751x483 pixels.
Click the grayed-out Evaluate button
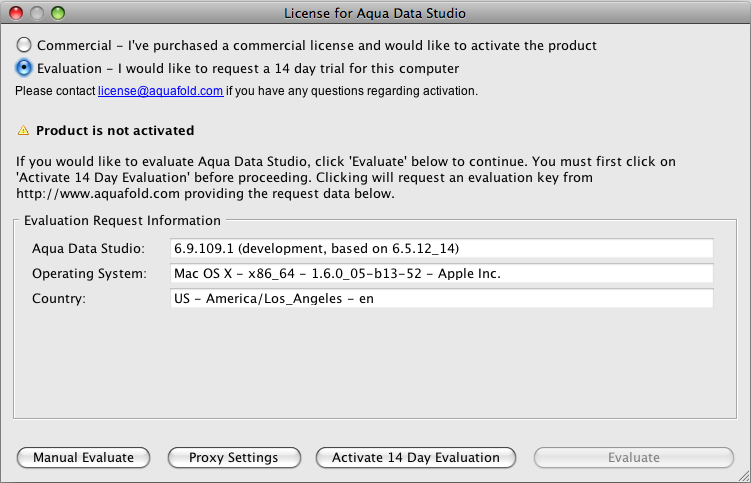pyautogui.click(x=634, y=458)
